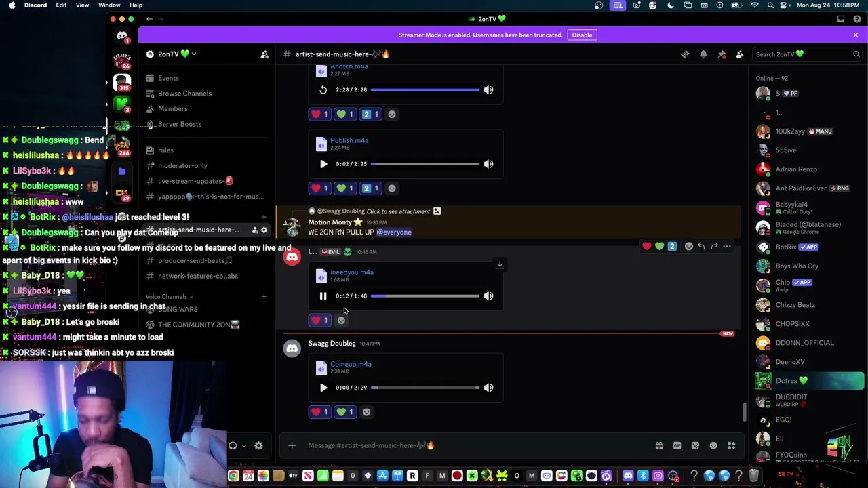Seek in the Comeup.m4a progress bar

[425, 388]
